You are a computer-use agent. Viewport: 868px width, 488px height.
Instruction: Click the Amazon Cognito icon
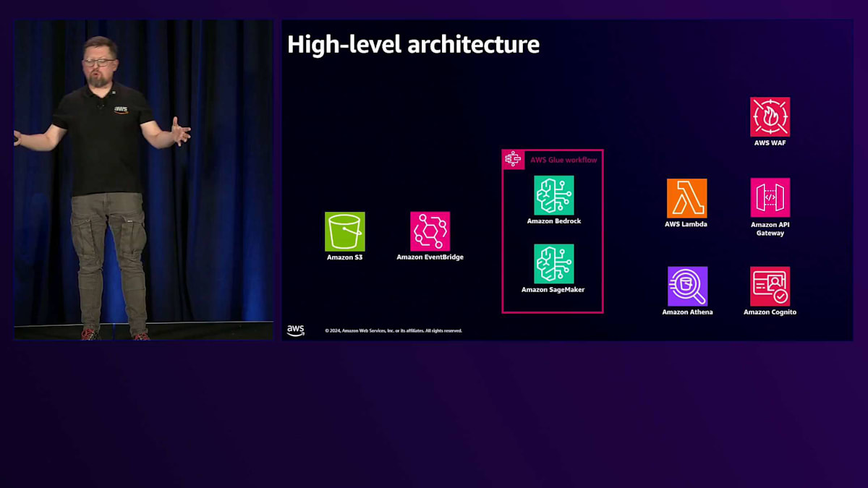(x=770, y=286)
